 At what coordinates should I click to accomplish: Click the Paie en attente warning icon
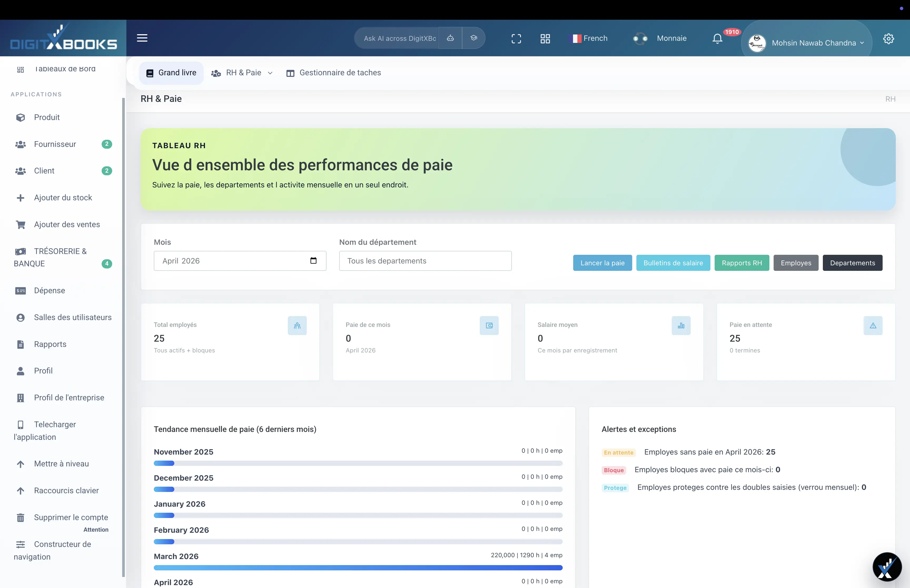[x=873, y=325]
